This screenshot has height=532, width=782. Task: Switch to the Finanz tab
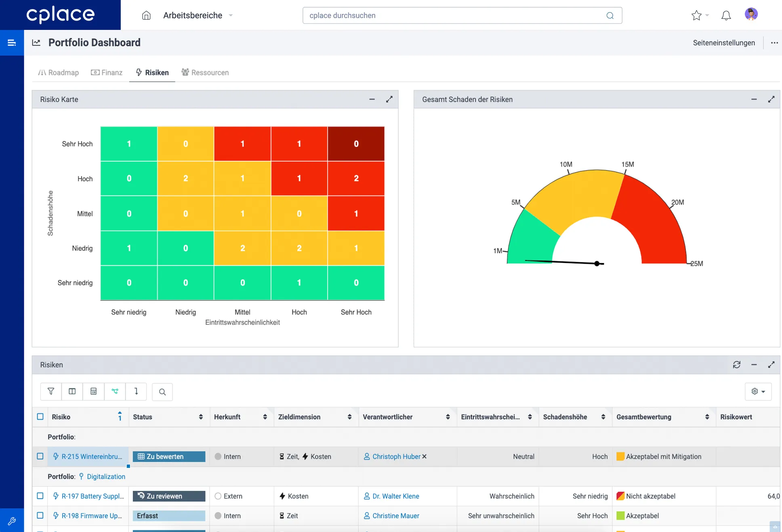coord(107,73)
